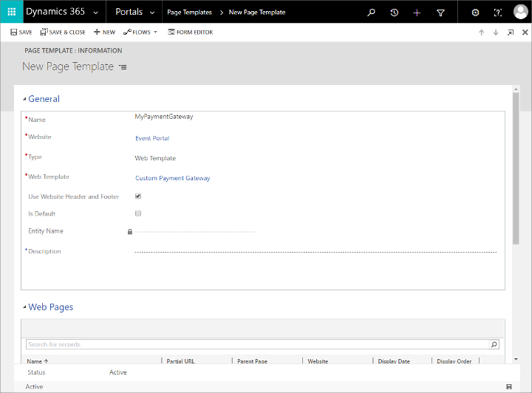The image size is (532, 393).
Task: Open the user profile avatar
Action: point(520,12)
